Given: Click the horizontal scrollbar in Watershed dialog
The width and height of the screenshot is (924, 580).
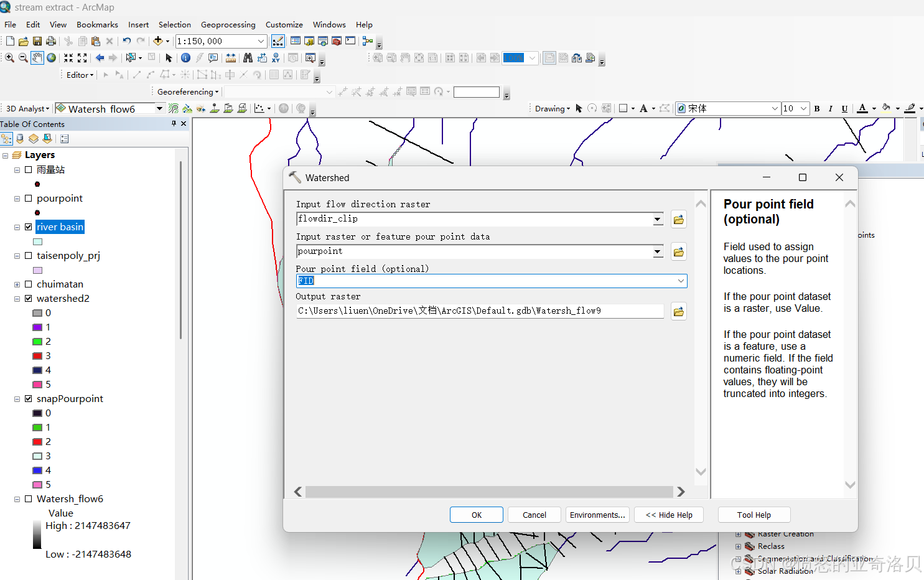Looking at the screenshot, I should (x=489, y=492).
